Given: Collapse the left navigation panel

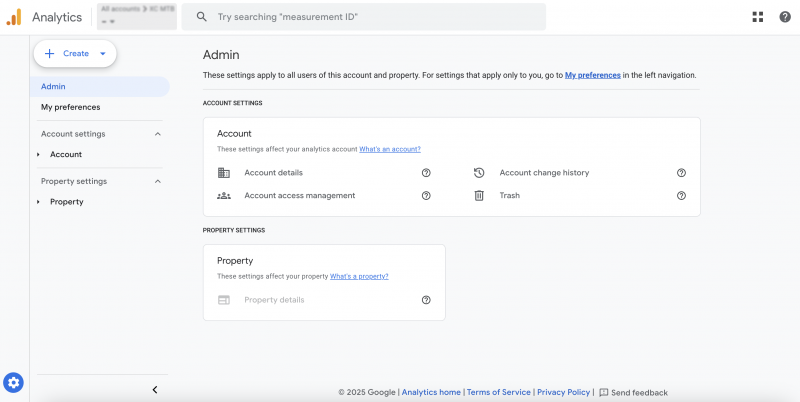Looking at the screenshot, I should (155, 390).
